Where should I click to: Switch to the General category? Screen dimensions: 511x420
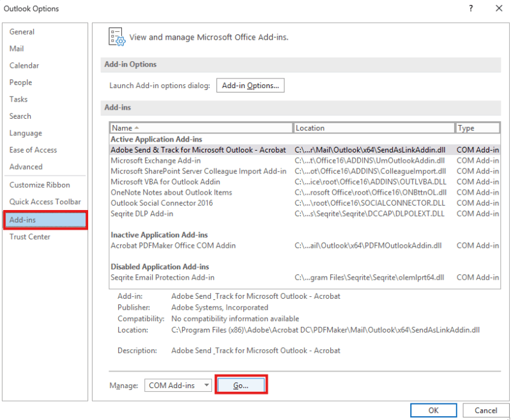click(x=22, y=32)
